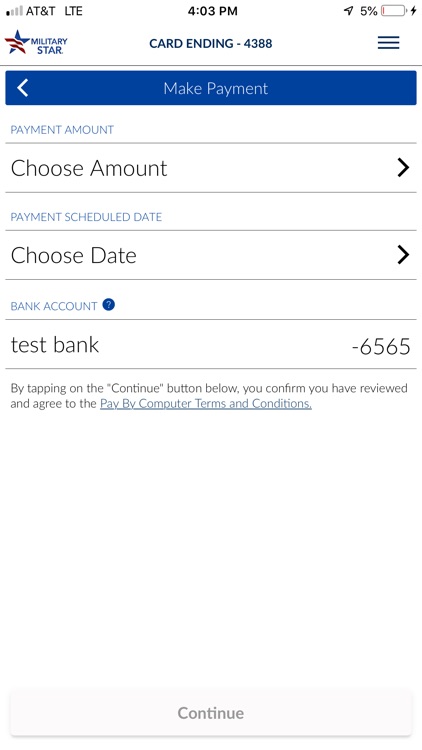Expand the Choose Date chevron
This screenshot has height=750, width=422.
(403, 255)
